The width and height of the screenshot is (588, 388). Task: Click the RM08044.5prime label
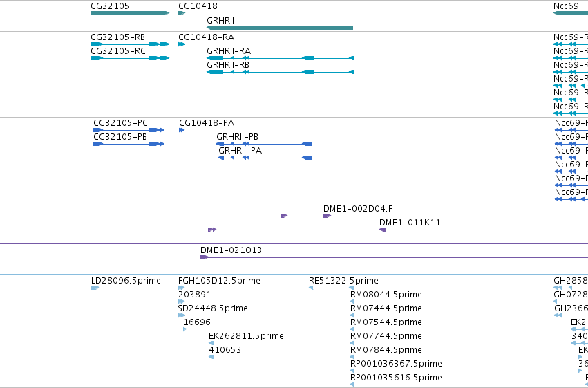coord(386,295)
